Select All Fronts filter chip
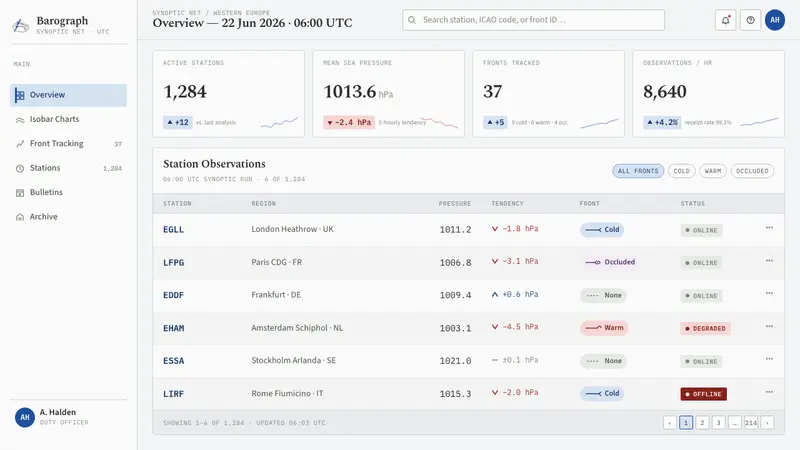 click(x=638, y=171)
